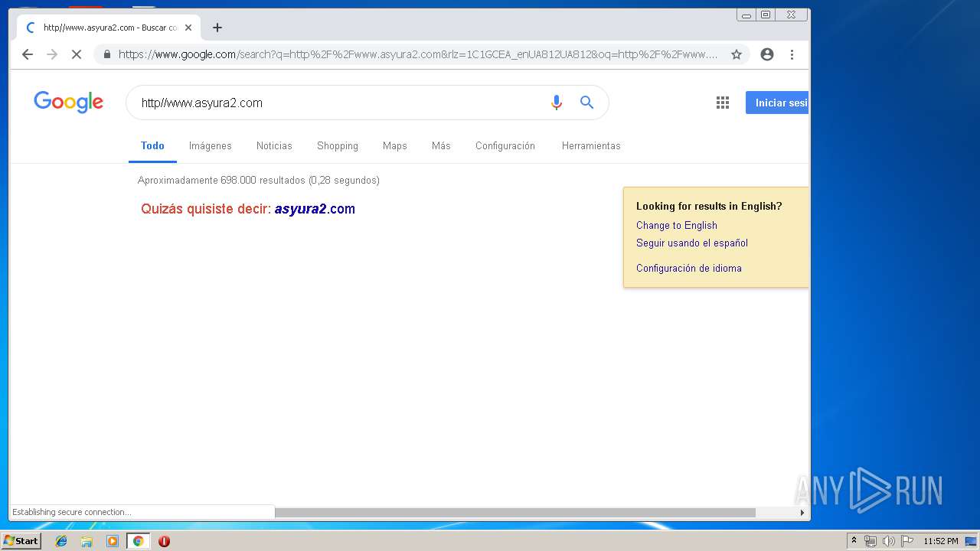Choose Seguir usando el español
980x551 pixels.
coord(692,243)
